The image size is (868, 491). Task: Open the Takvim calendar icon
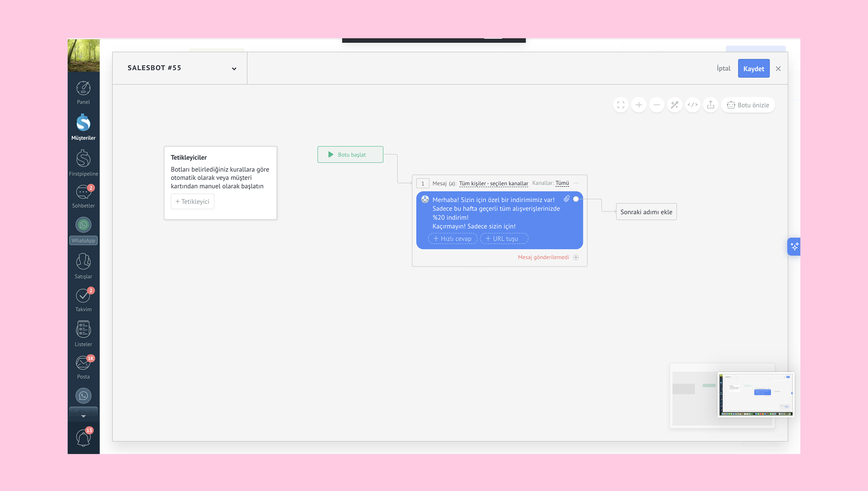(83, 300)
